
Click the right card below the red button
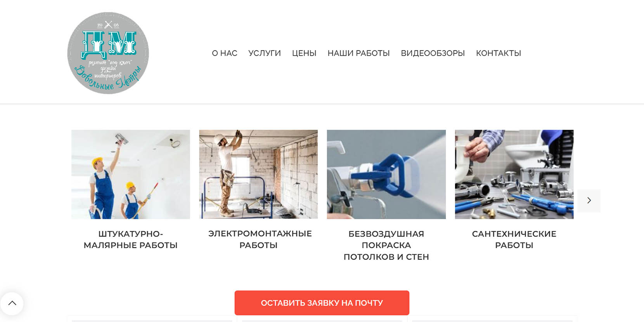pos(492,320)
